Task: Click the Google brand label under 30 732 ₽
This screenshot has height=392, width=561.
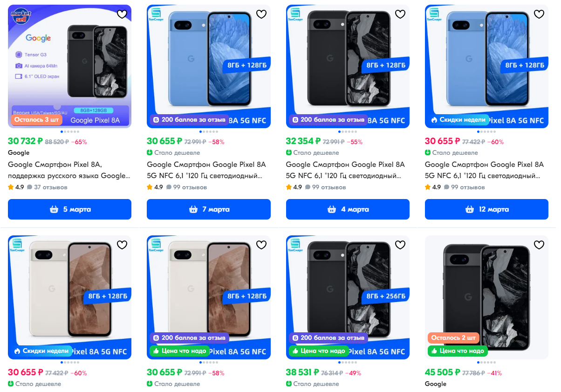Action: (19, 153)
